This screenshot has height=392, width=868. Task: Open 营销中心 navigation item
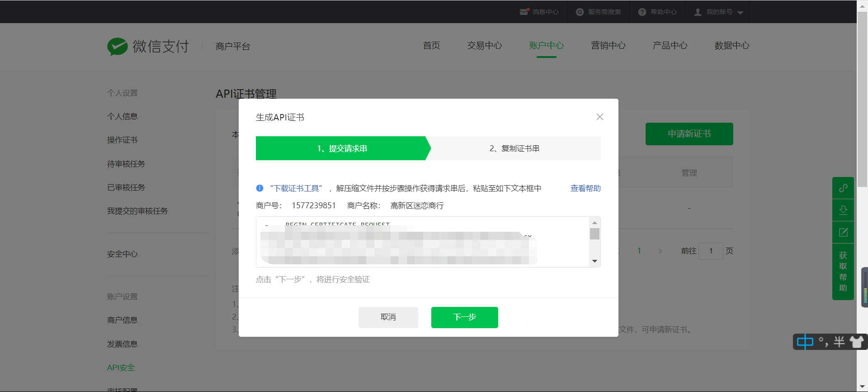pos(608,46)
